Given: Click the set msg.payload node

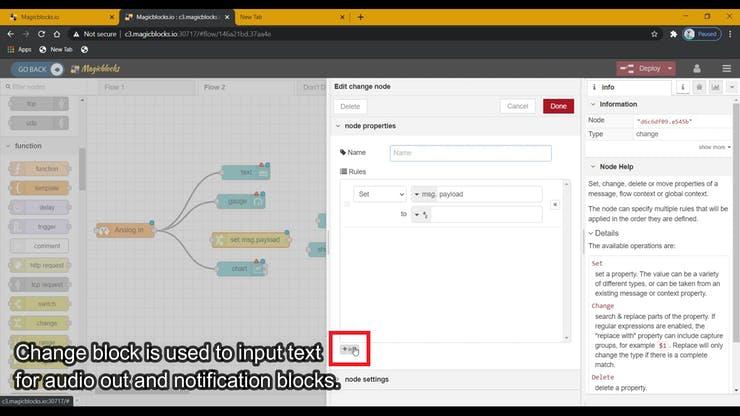Looking at the screenshot, I should [251, 240].
